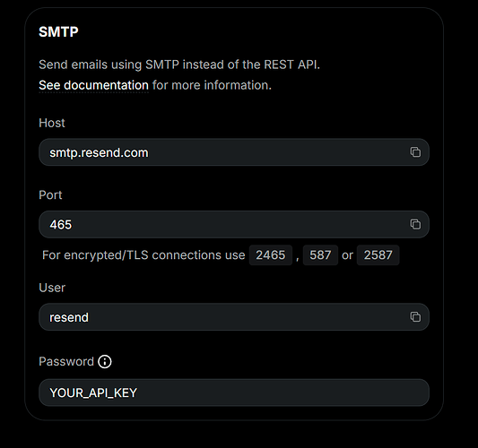The width and height of the screenshot is (478, 448).
Task: Click the 'Send emails using SMTP' description
Action: tap(179, 65)
